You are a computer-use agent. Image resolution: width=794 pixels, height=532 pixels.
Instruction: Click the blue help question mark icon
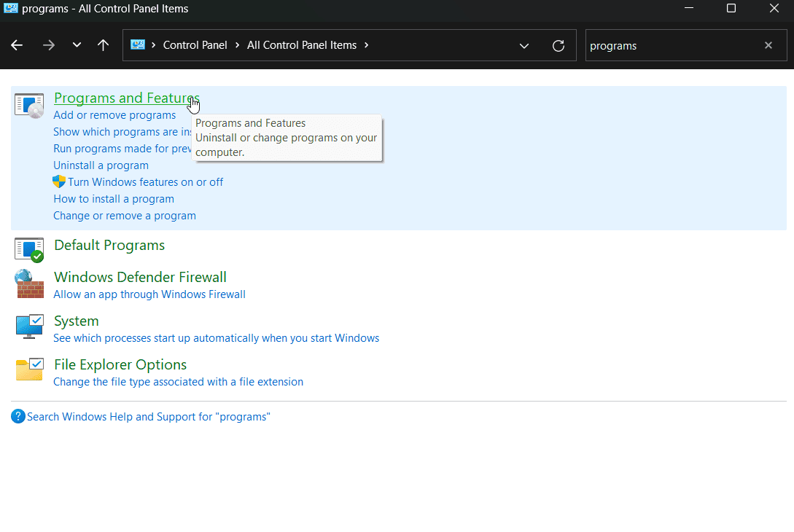click(x=18, y=417)
